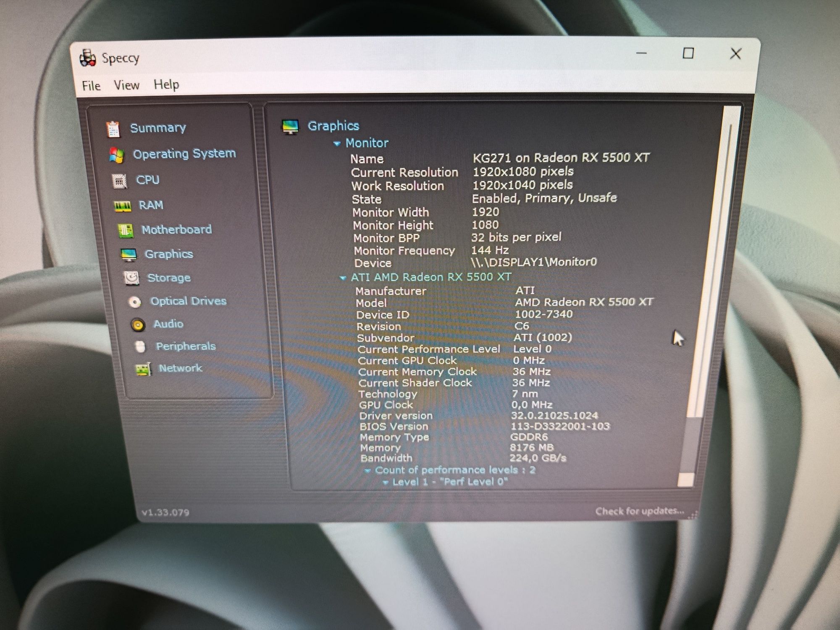This screenshot has width=840, height=630.
Task: Select the Motherboard section
Action: pos(177,229)
